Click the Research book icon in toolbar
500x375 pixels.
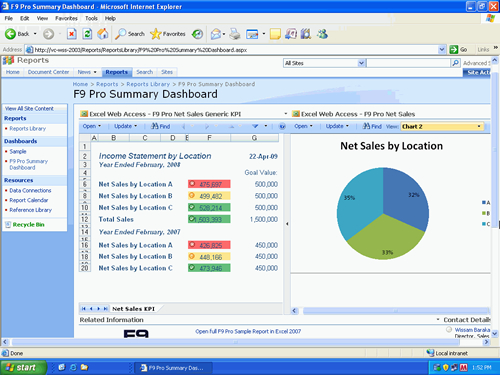[306, 34]
